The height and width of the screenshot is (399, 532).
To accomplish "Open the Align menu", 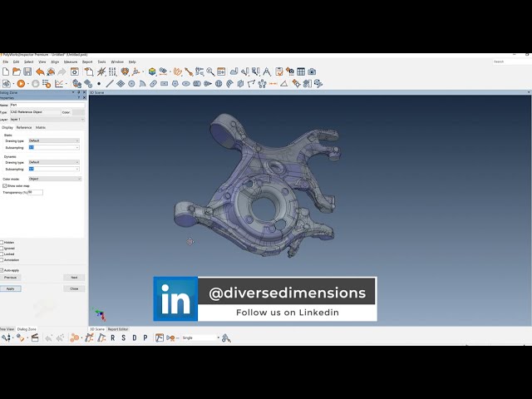I will click(55, 62).
